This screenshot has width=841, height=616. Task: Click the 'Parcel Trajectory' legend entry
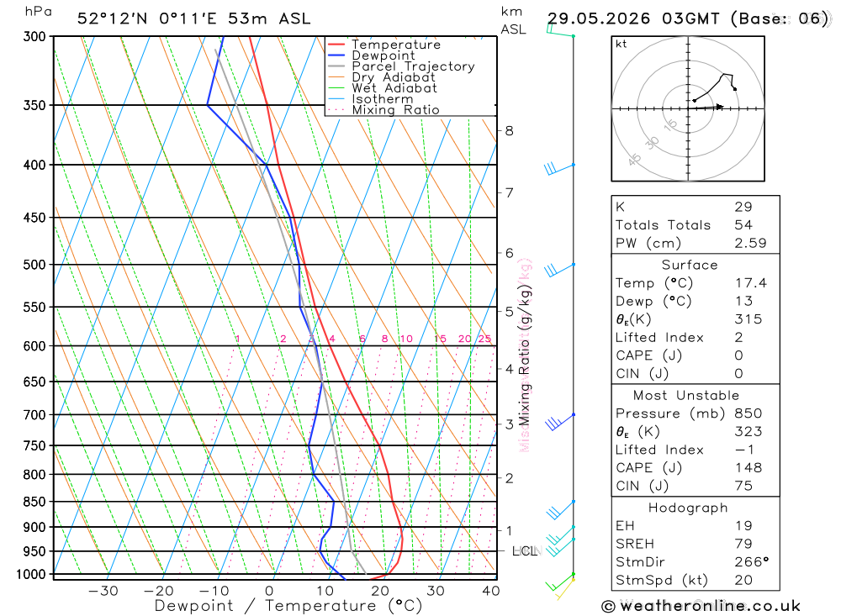click(x=401, y=66)
